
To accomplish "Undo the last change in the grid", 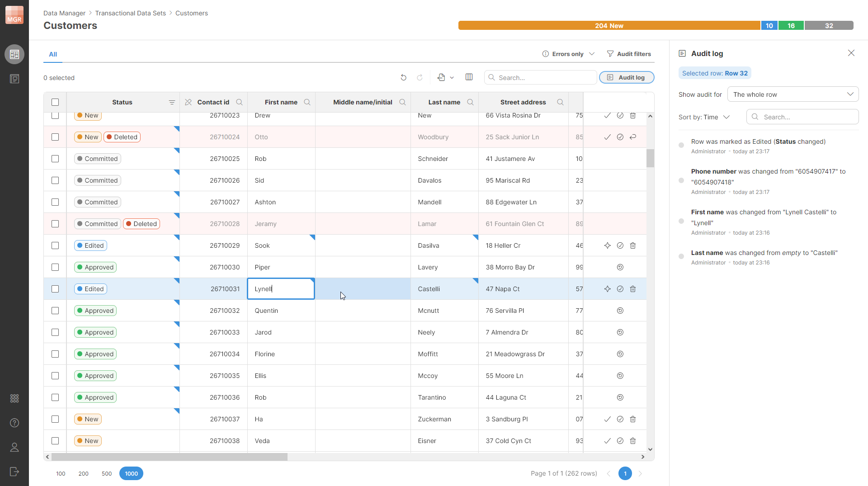I will tap(404, 77).
